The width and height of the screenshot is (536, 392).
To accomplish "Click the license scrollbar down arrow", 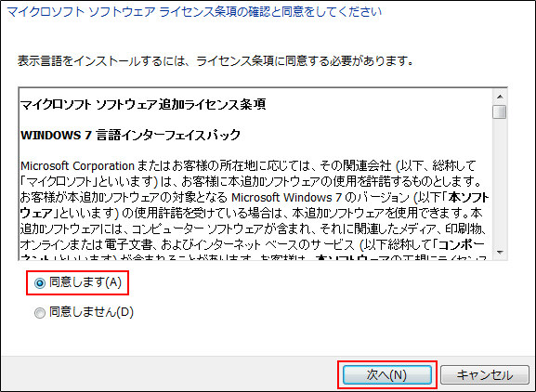I will click(500, 253).
